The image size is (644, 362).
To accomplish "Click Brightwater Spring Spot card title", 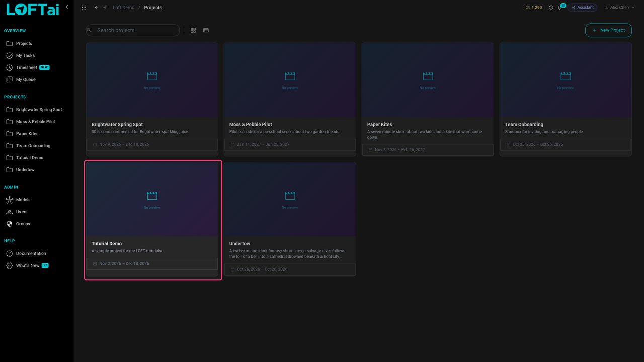I will tap(117, 124).
